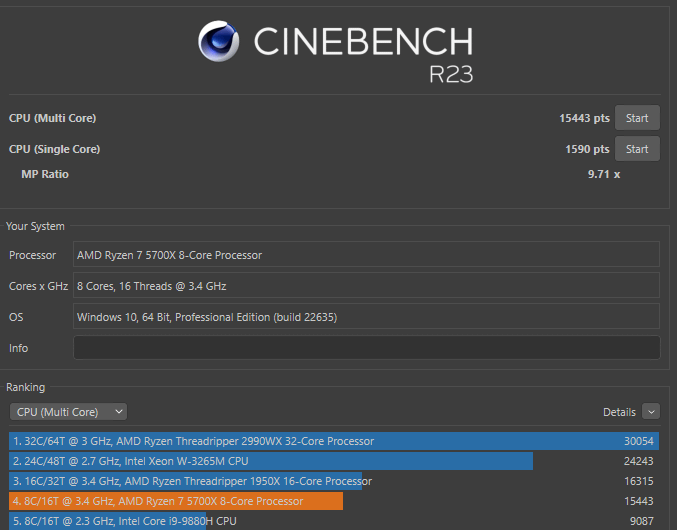
Task: Select the Threadripper 2990WX ranking row
Action: [x=334, y=441]
